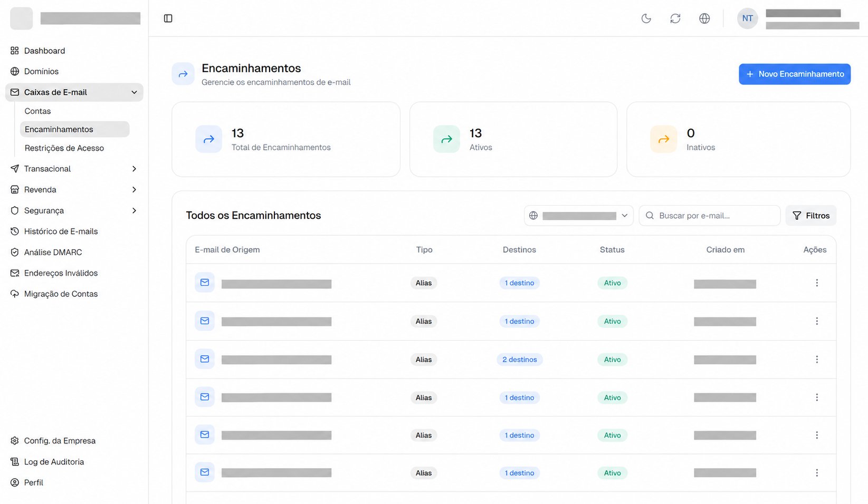Screen dimensions: 868x504
Task: Click the Inativos stat card
Action: click(x=739, y=139)
